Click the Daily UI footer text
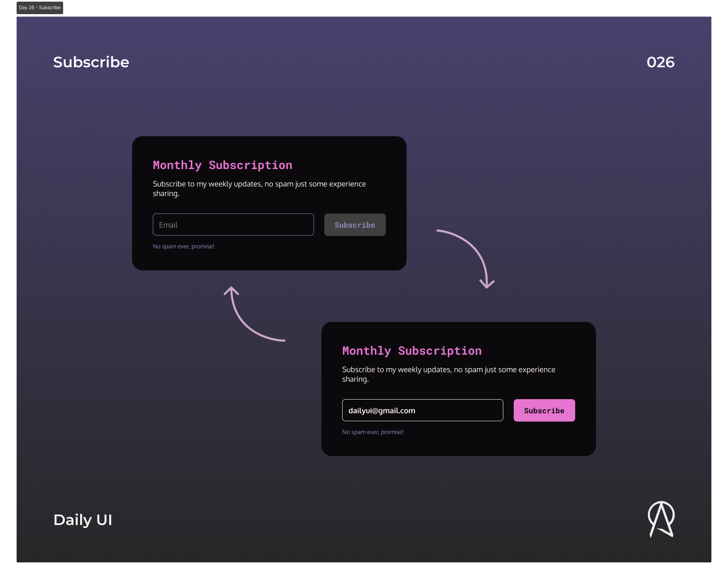728x579 pixels. click(x=82, y=520)
